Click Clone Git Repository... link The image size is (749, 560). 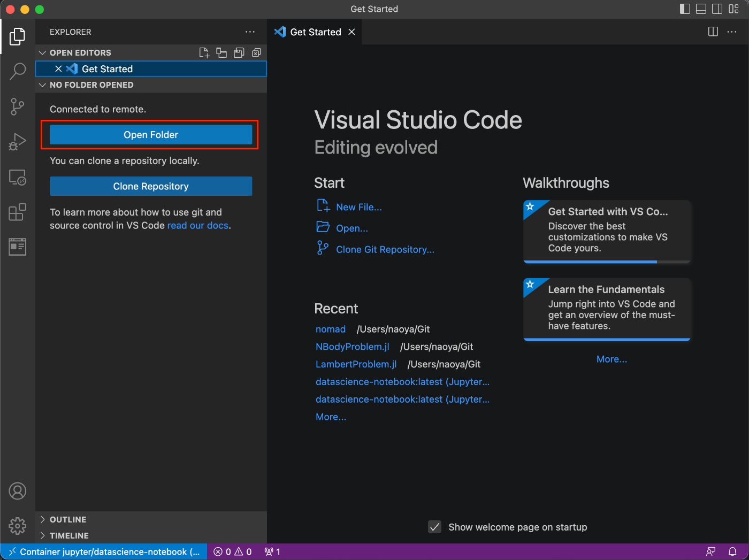coord(385,249)
